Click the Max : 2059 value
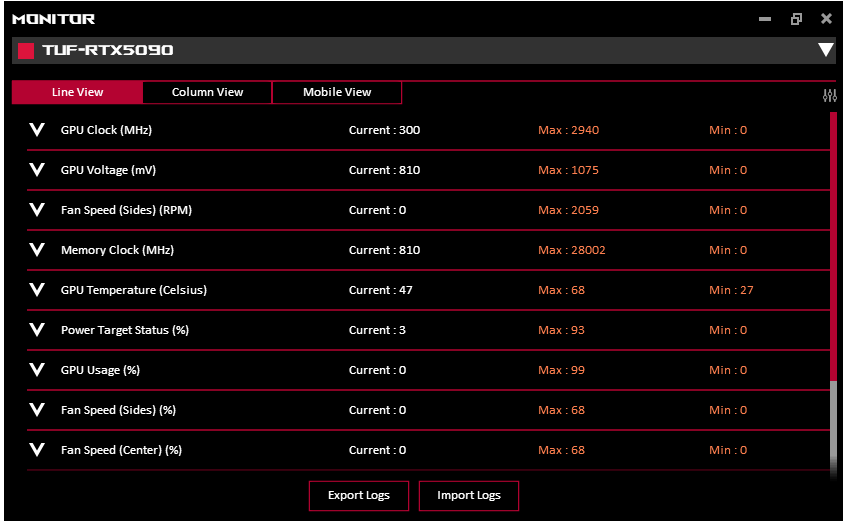 coord(568,210)
